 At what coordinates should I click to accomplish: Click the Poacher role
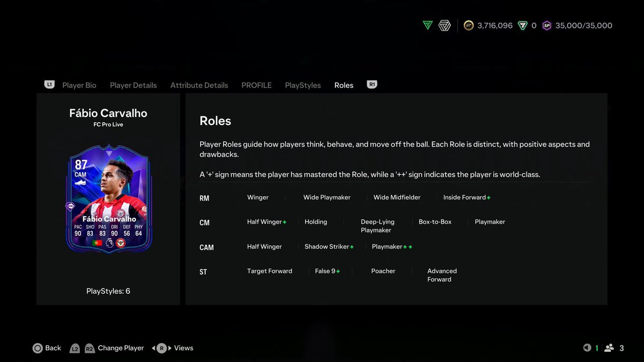383,271
